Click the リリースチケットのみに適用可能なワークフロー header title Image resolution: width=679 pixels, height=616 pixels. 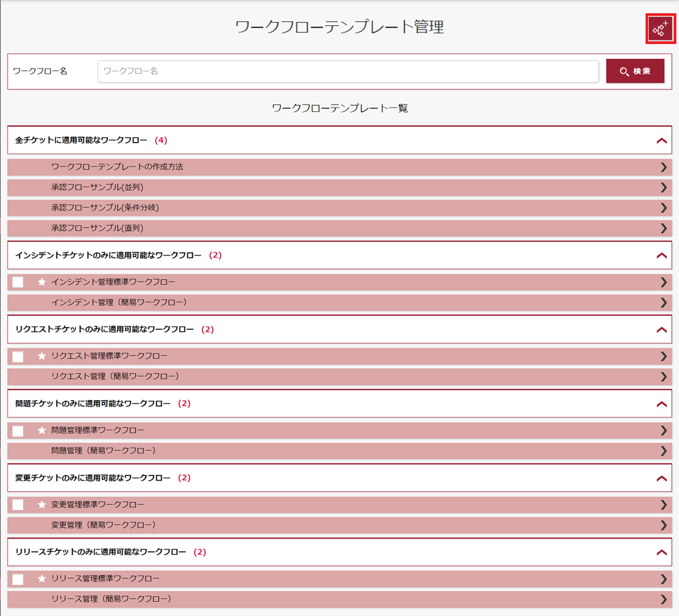101,552
